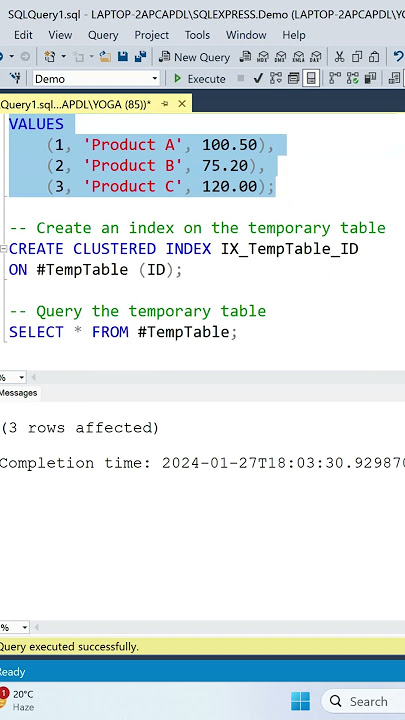
Task: Open file with folder icon
Action: pyautogui.click(x=105, y=57)
